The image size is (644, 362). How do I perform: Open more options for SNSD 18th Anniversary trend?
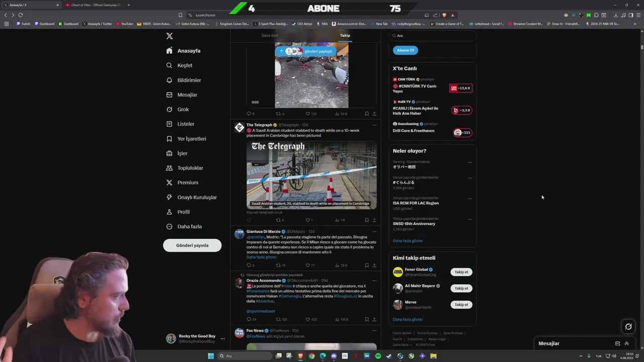pos(470,219)
